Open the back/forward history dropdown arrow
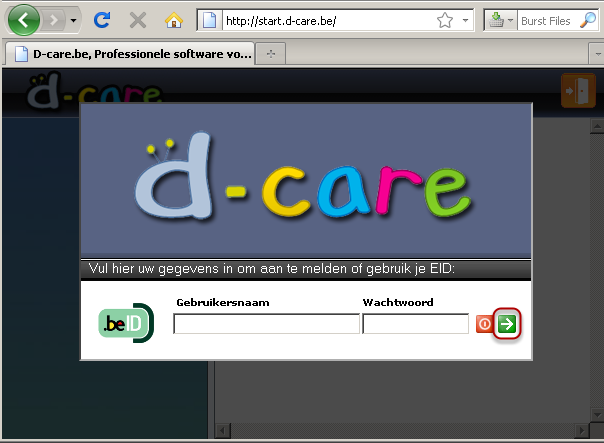The image size is (604, 443). pyautogui.click(x=74, y=20)
